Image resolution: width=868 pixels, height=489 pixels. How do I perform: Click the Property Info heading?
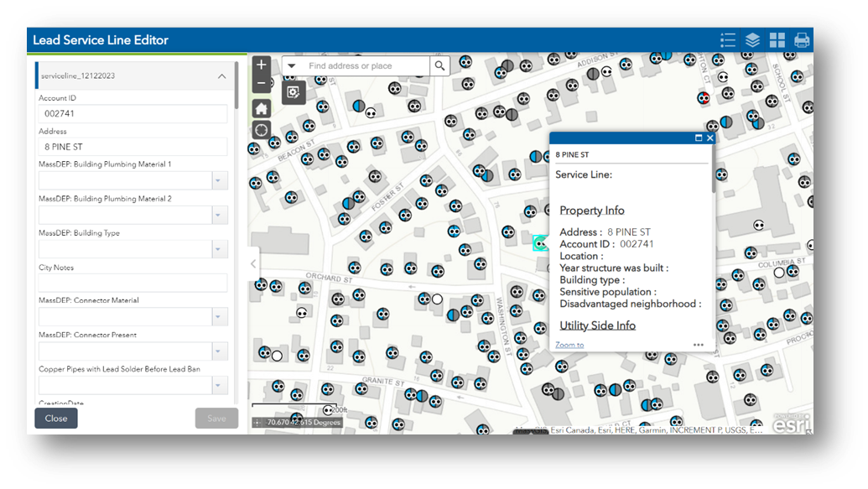(x=592, y=211)
